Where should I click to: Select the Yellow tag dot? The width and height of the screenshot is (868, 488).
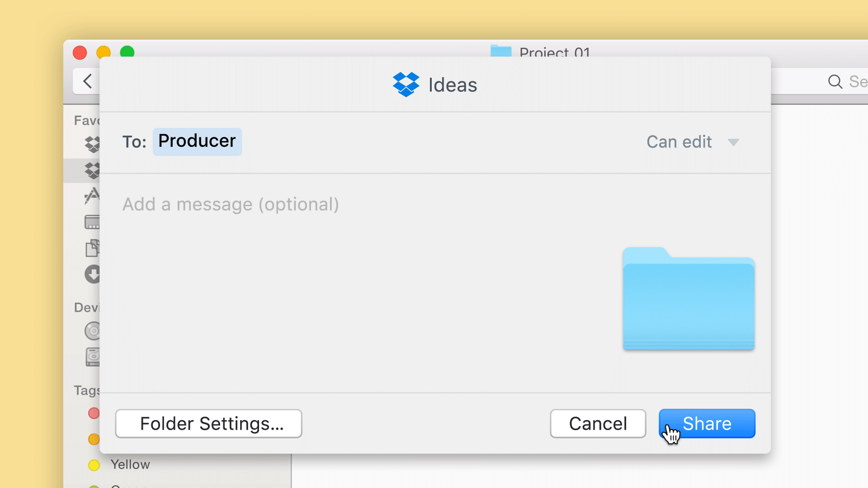[94, 465]
